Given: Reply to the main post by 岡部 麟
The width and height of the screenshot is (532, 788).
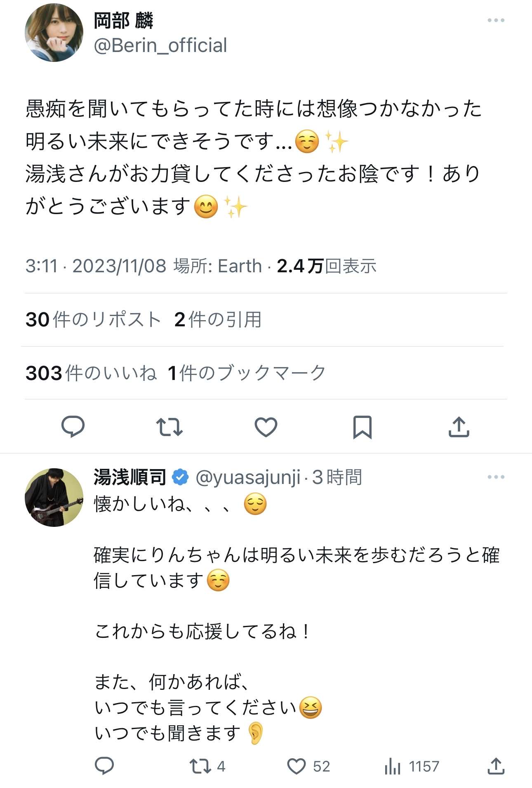Looking at the screenshot, I should point(73,427).
